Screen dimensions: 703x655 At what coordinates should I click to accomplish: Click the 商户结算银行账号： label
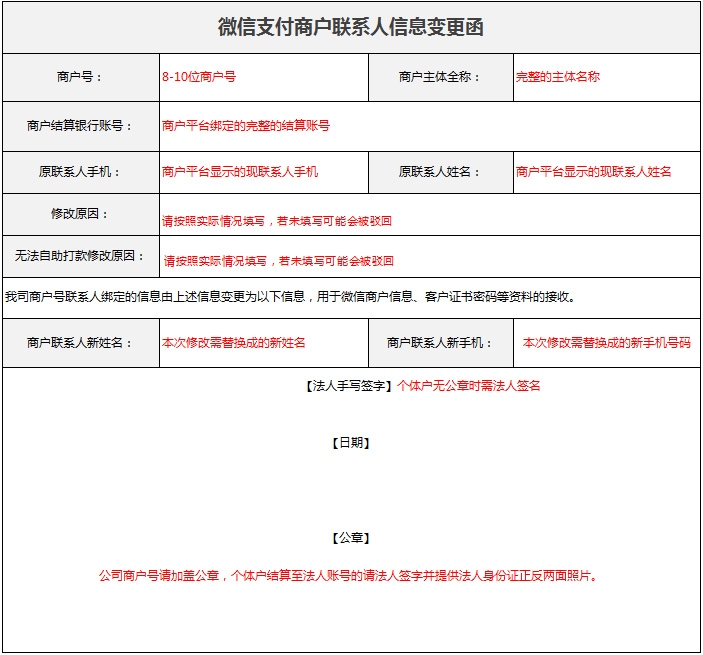(80, 126)
